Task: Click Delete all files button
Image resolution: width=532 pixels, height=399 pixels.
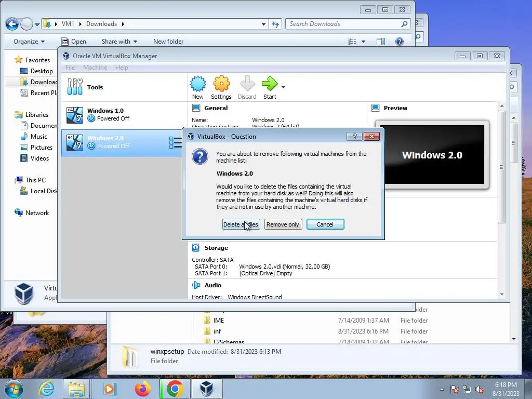Action: tap(241, 224)
